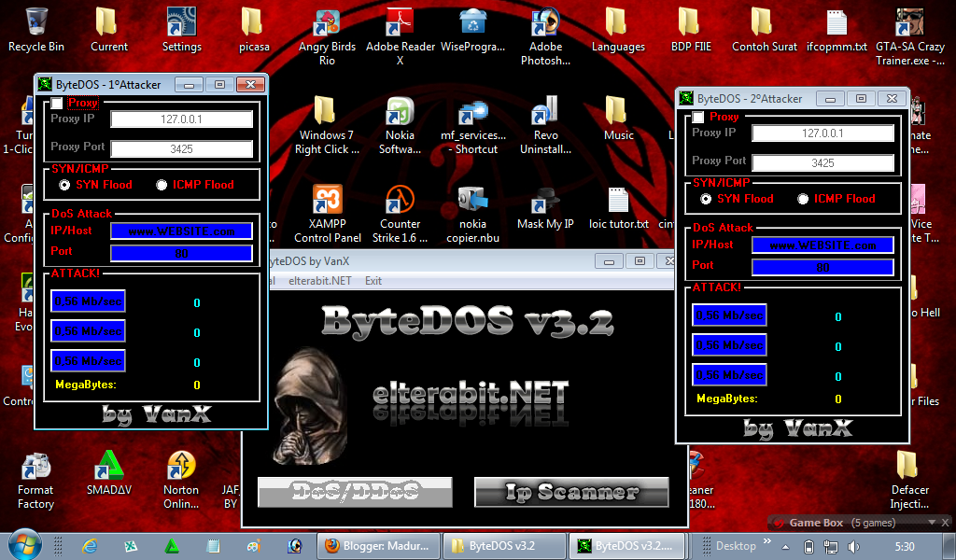Open the Norton Online shortcut

pos(181,480)
